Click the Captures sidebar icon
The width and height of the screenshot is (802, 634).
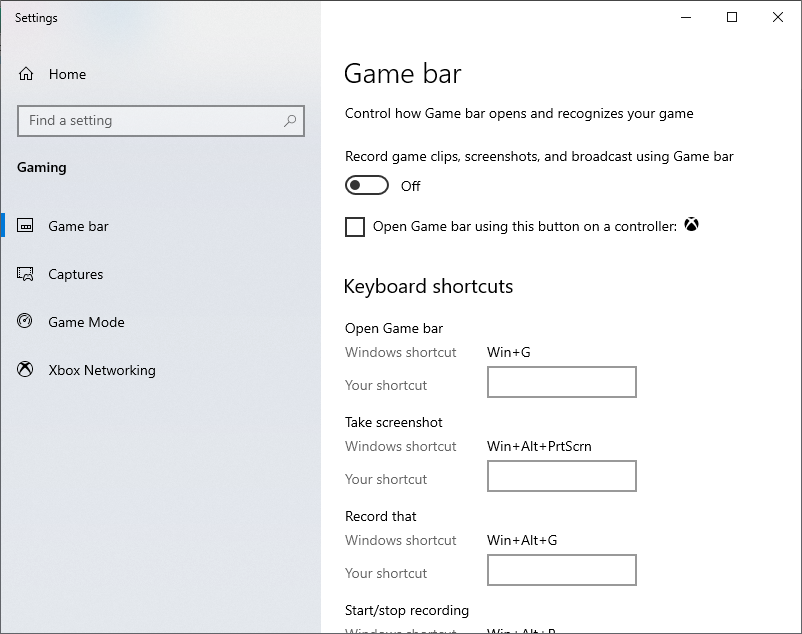(25, 274)
